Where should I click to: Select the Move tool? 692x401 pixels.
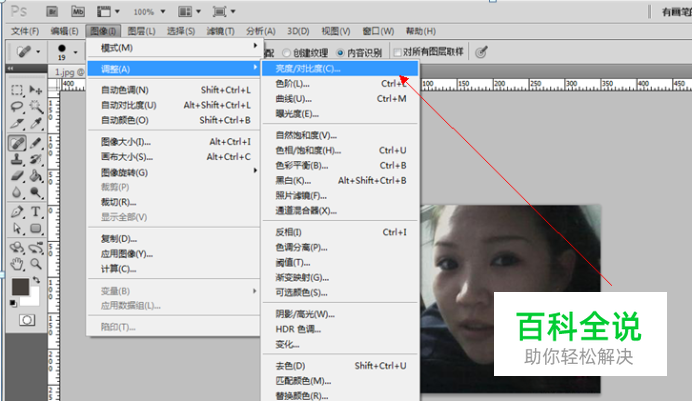pos(36,90)
